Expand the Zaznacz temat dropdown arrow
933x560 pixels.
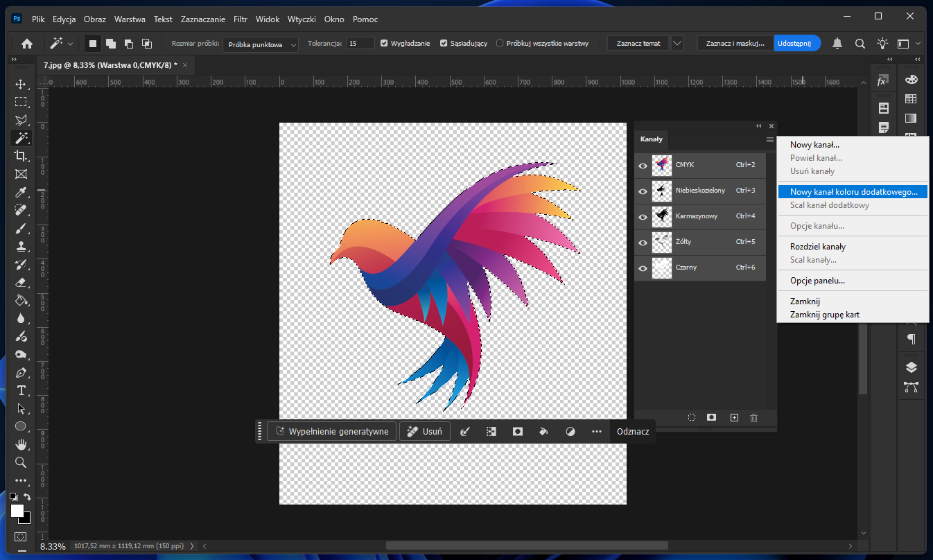tap(677, 42)
